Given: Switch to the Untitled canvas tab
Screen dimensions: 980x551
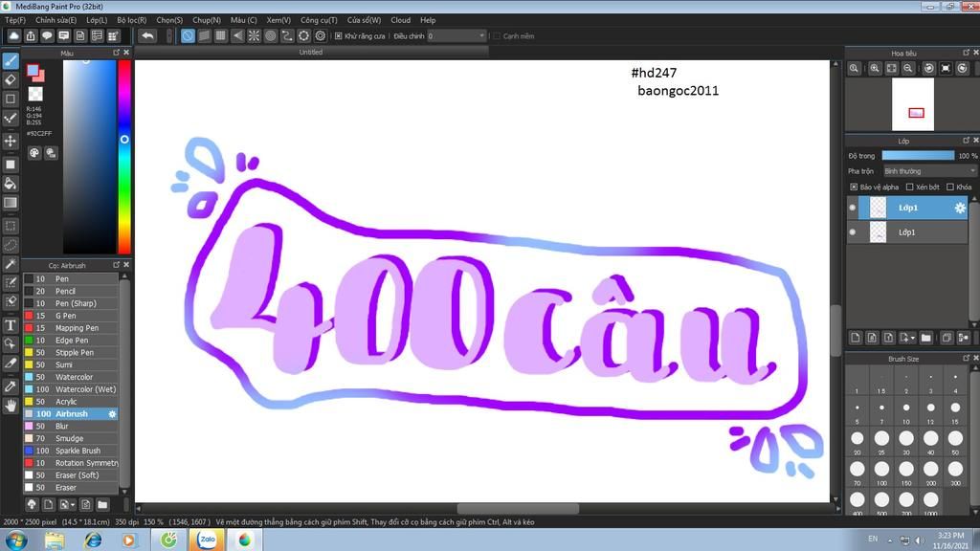Looking at the screenshot, I should 311,53.
